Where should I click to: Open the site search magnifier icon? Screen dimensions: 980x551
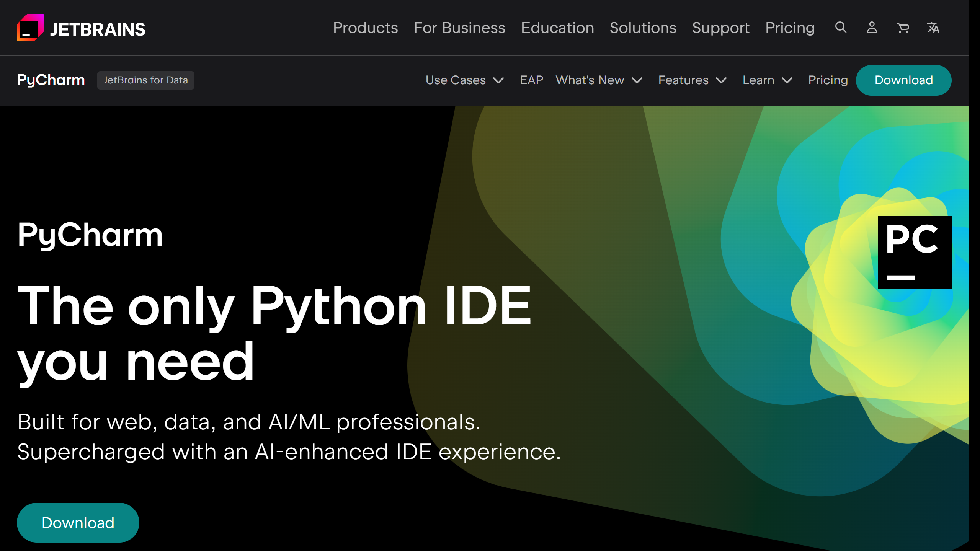pos(841,28)
